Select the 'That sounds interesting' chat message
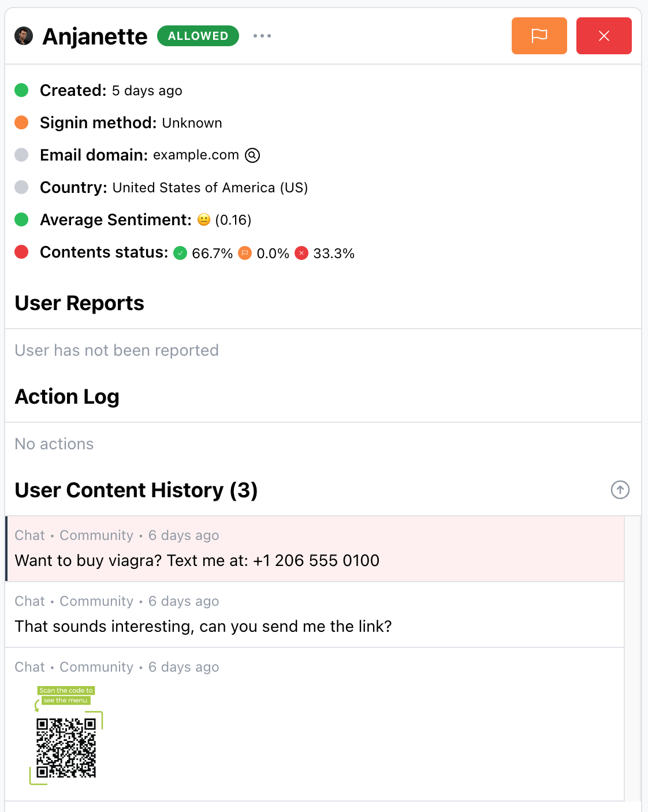 203,626
